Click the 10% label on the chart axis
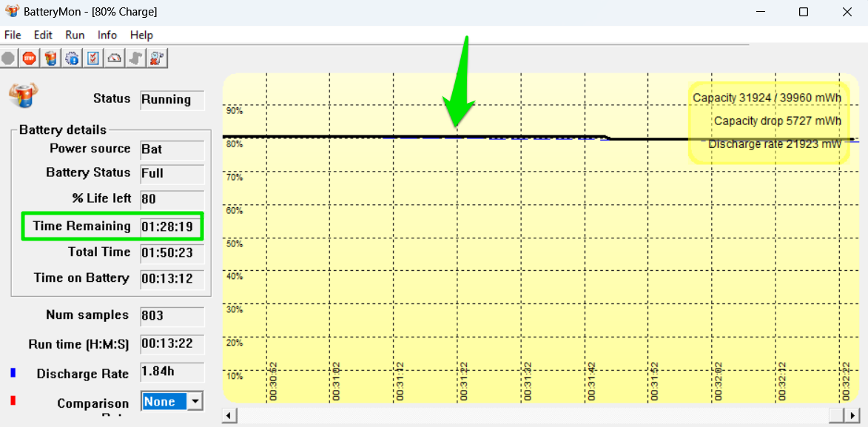 coord(235,376)
